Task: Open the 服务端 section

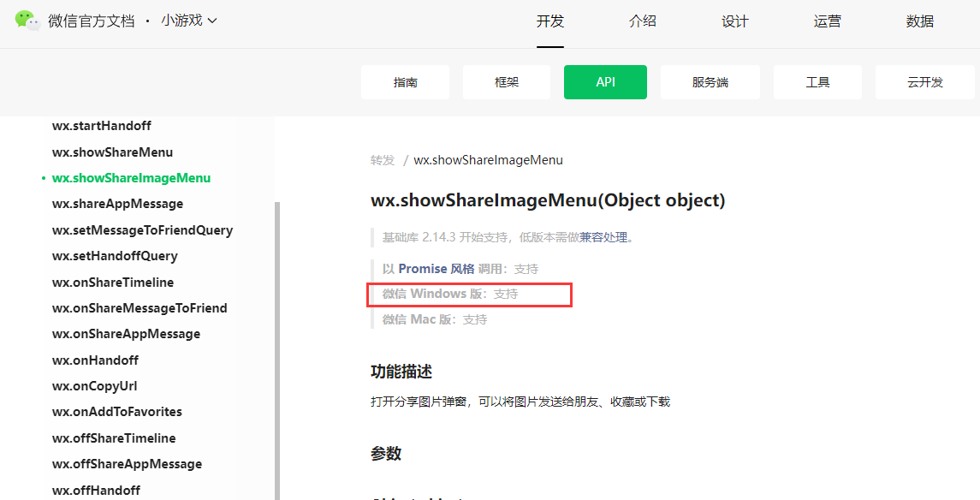Action: pos(710,82)
